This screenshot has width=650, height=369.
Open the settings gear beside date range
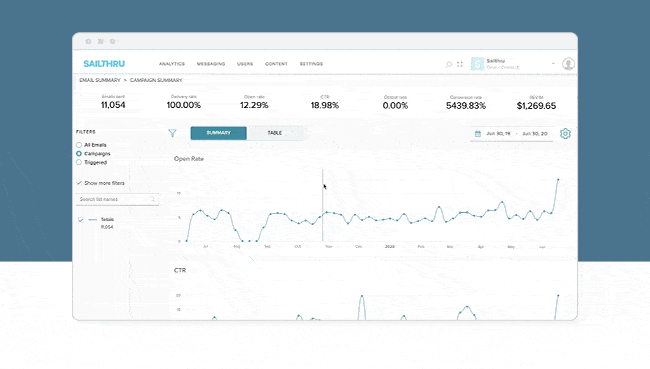(x=565, y=134)
